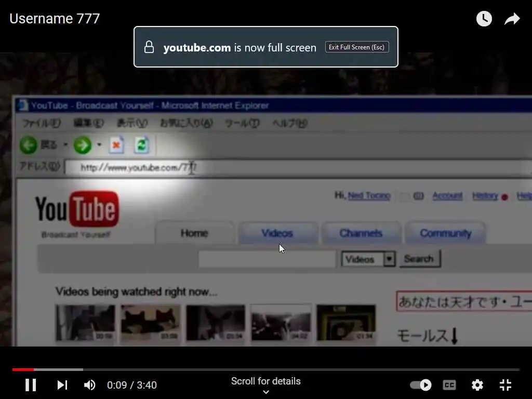Image resolution: width=532 pixels, height=399 pixels.
Task: Open the second thumbnail showing cats
Action: pos(150,323)
